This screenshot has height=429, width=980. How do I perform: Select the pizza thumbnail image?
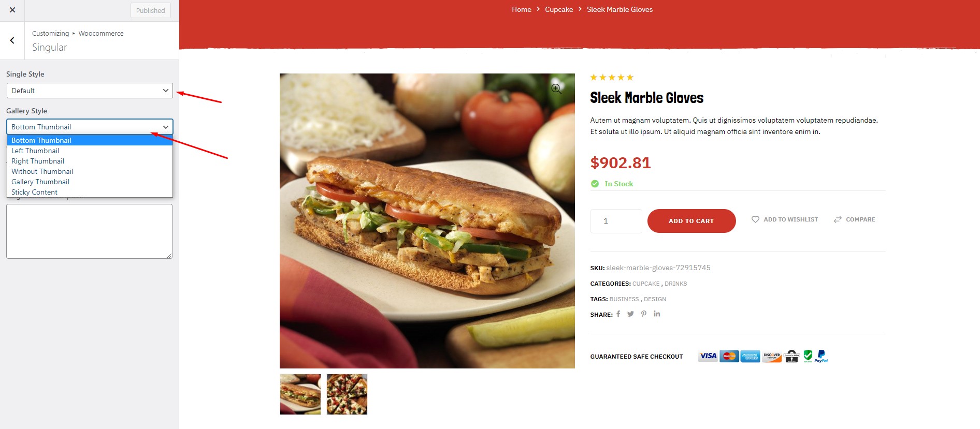tap(347, 394)
